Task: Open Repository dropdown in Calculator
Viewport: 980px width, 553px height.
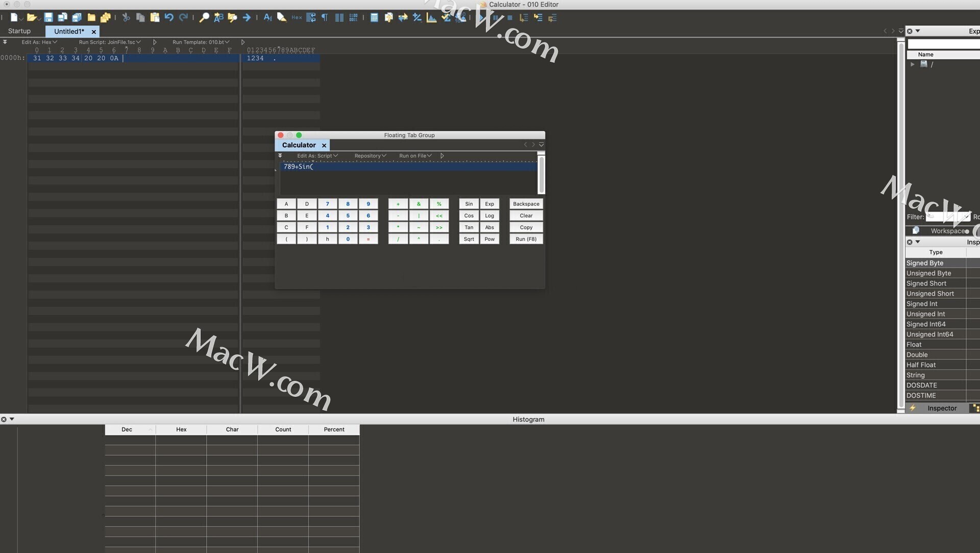Action: pyautogui.click(x=370, y=156)
